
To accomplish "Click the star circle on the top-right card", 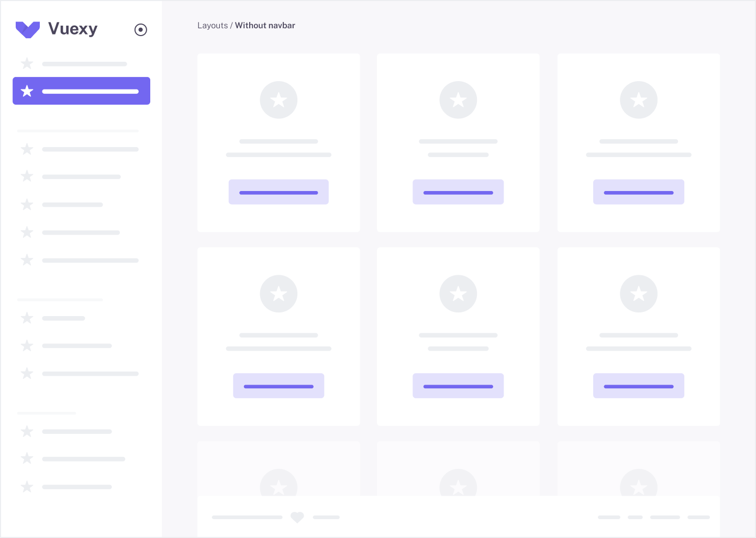I will pos(639,99).
